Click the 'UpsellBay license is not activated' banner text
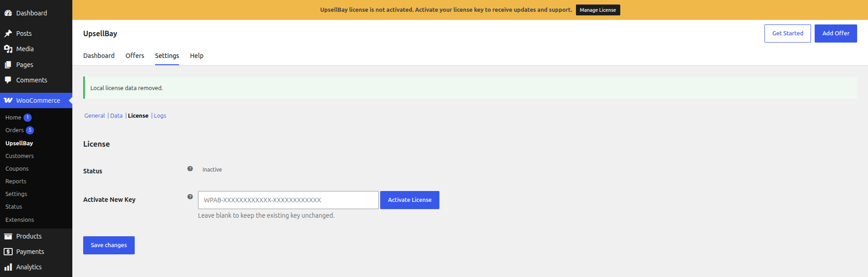Image resolution: width=868 pixels, height=277 pixels. (x=446, y=10)
